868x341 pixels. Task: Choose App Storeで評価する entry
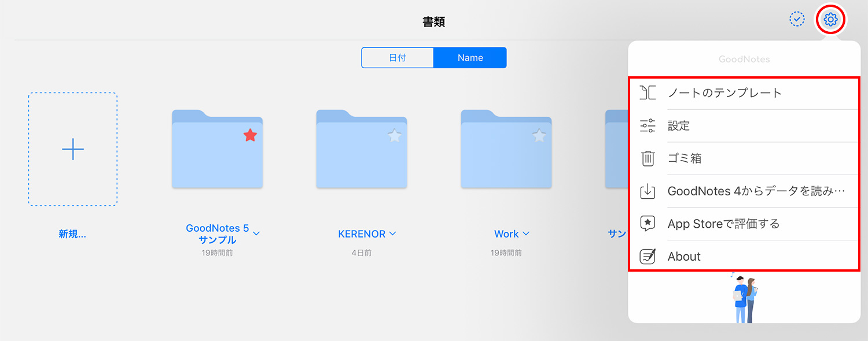[744, 224]
